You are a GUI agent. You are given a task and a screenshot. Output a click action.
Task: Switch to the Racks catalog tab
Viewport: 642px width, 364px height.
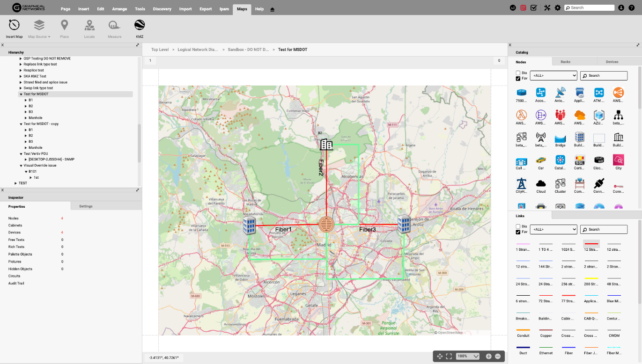(x=565, y=62)
